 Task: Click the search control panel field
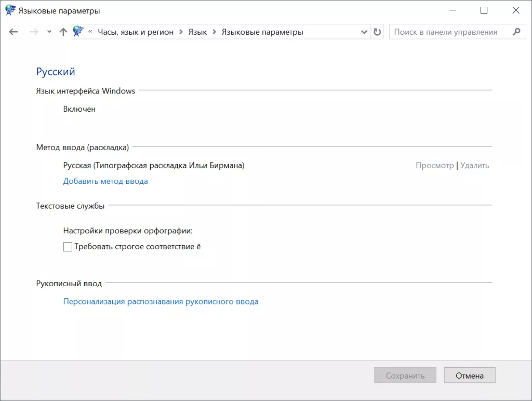[x=447, y=32]
